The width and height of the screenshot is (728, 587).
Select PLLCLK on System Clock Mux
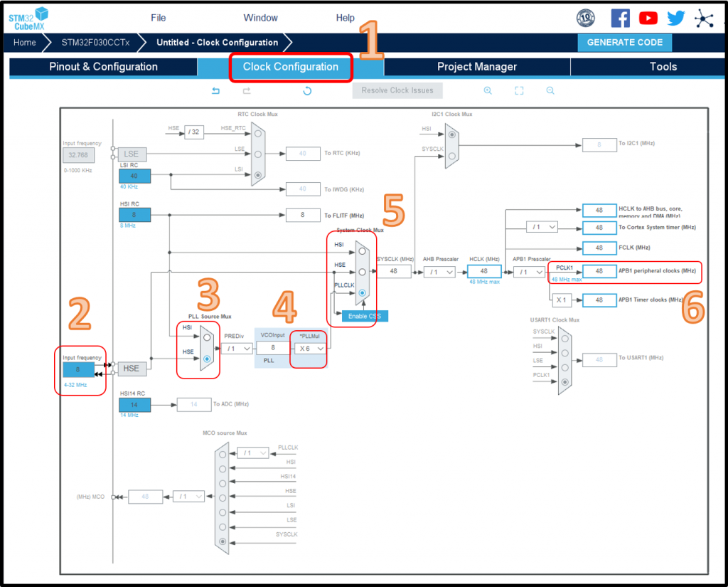pos(362,293)
